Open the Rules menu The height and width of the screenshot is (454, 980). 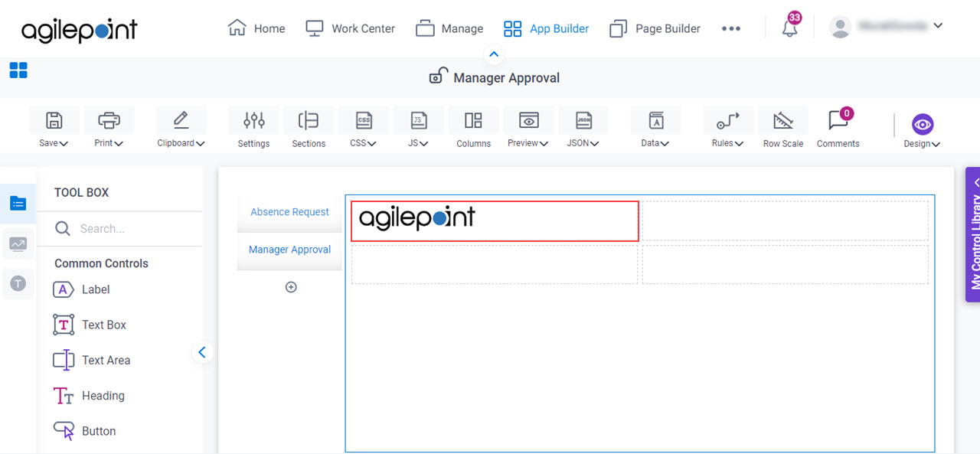(x=728, y=128)
